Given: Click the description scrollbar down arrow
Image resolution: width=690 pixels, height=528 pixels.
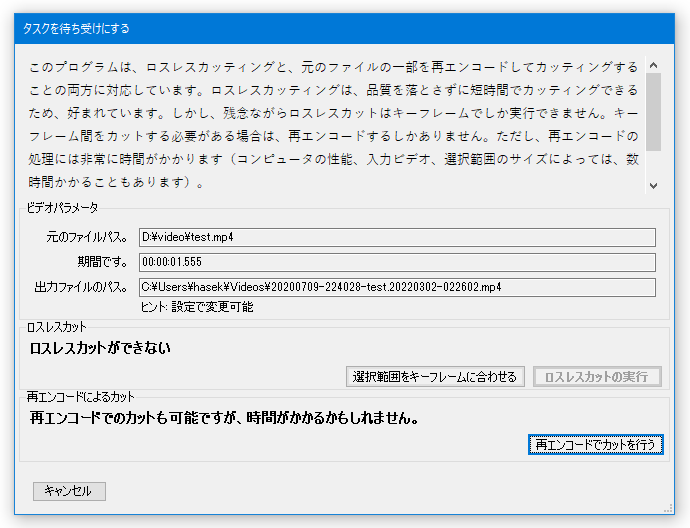Looking at the screenshot, I should tap(653, 186).
